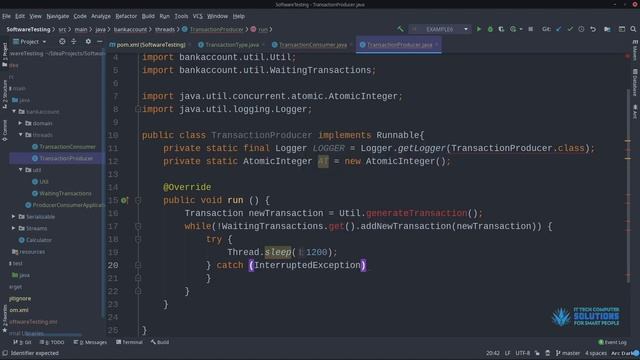Open the Messages tool window

coord(90,342)
